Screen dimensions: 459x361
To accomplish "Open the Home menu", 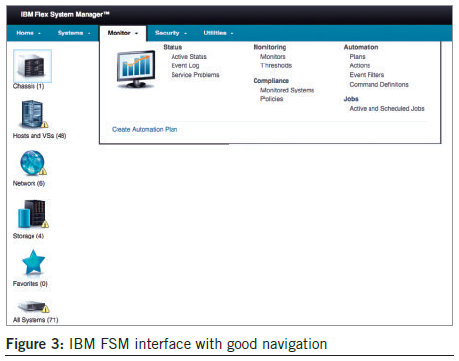I will coord(28,33).
